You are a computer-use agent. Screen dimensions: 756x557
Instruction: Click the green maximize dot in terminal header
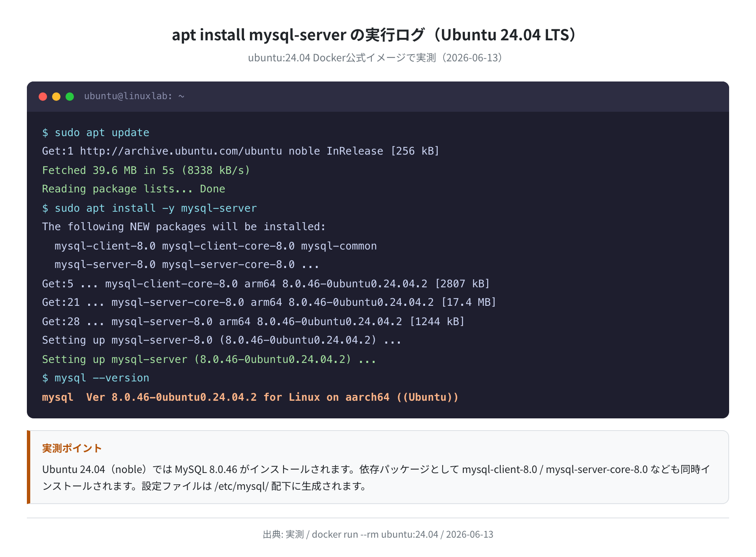[x=70, y=97]
